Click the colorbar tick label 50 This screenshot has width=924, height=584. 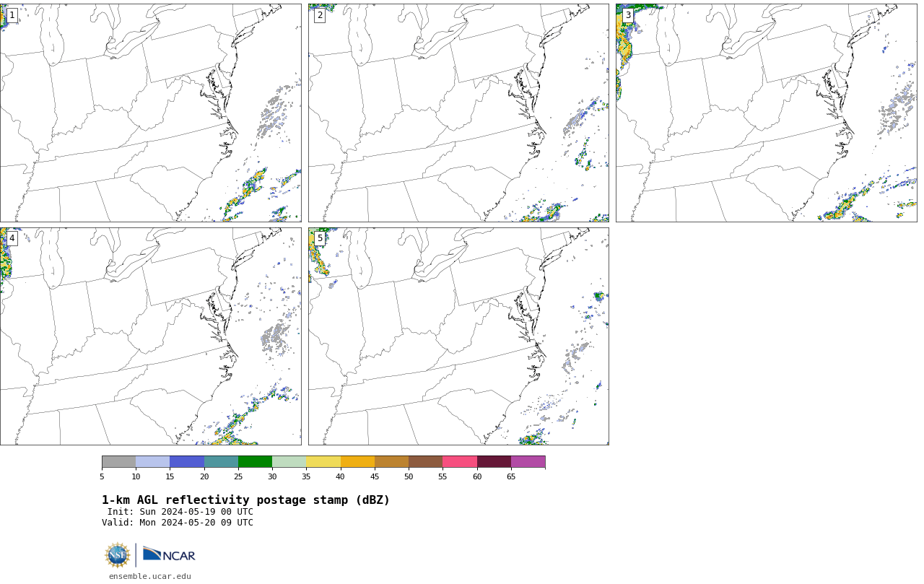point(409,476)
